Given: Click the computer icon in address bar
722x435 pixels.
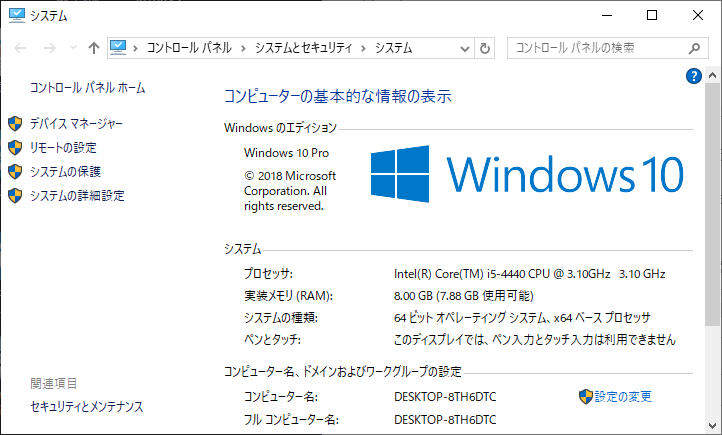Looking at the screenshot, I should point(118,47).
